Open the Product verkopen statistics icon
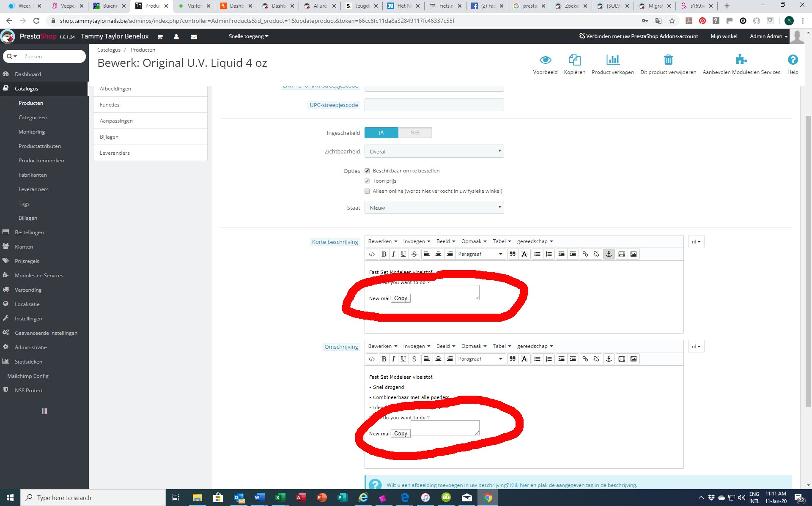 612,60
